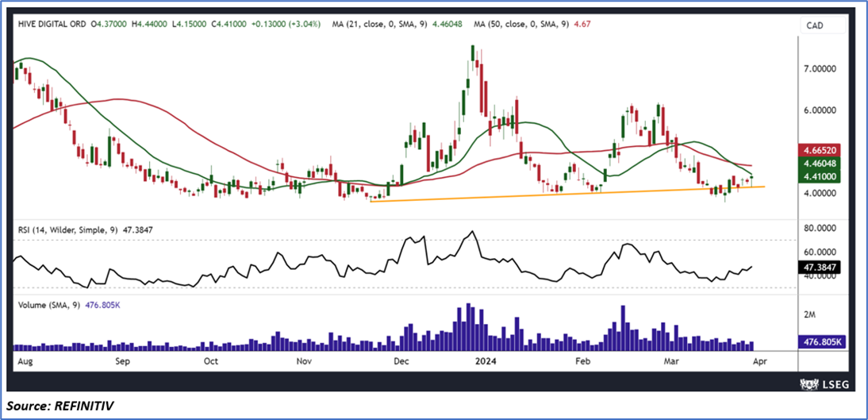Click the 6.00000 price axis label
868x420 pixels.
[820, 110]
